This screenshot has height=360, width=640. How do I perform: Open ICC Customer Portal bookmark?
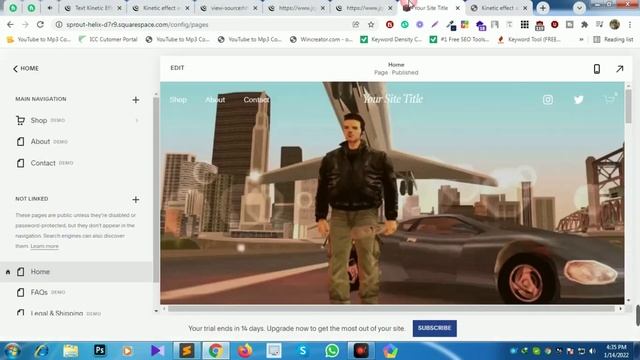click(x=108, y=39)
